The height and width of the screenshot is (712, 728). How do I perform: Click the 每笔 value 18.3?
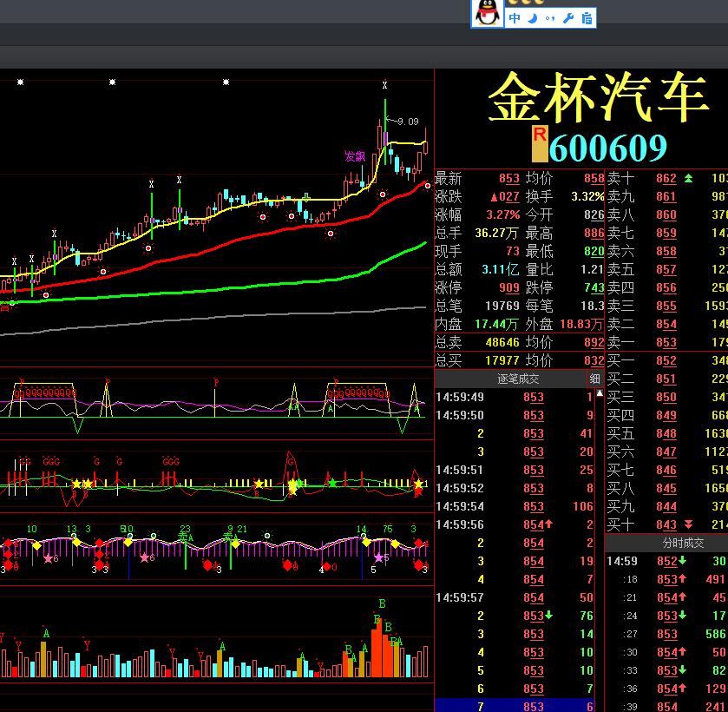click(x=592, y=306)
